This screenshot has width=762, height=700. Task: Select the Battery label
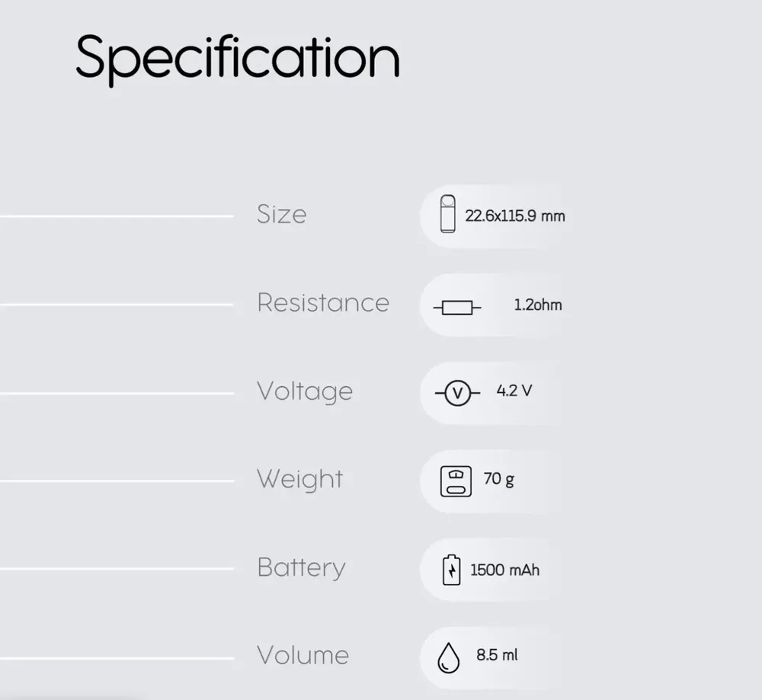coord(301,567)
